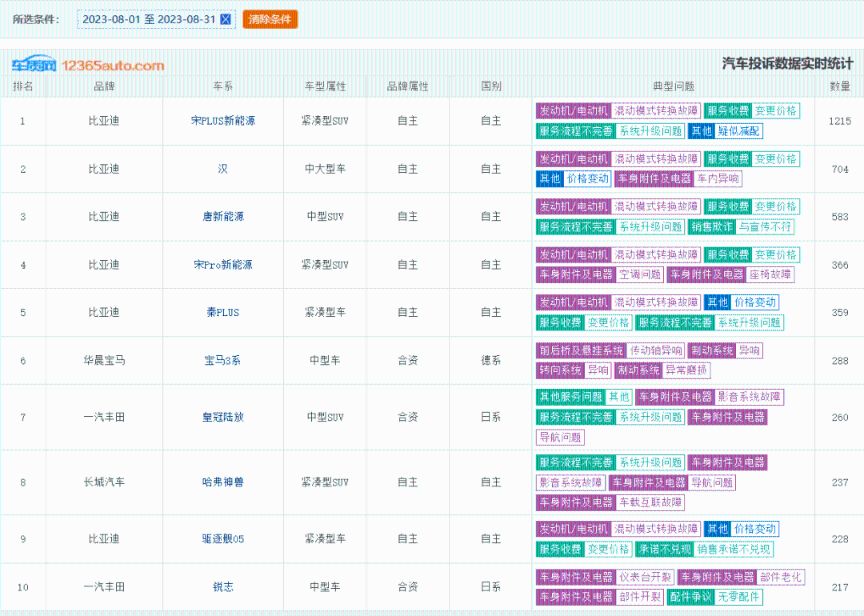Select the complaint count 704
This screenshot has height=616, width=864.
(840, 169)
